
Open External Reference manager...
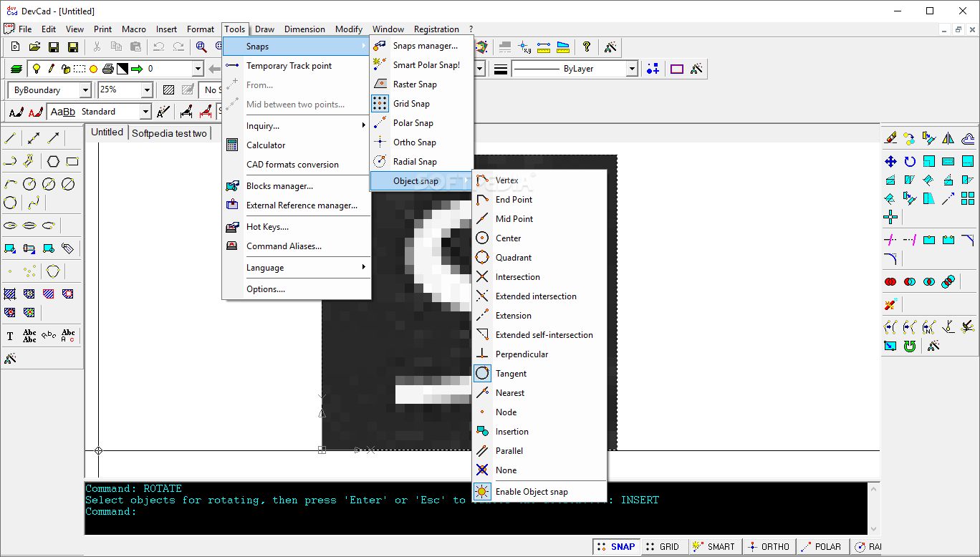297,205
